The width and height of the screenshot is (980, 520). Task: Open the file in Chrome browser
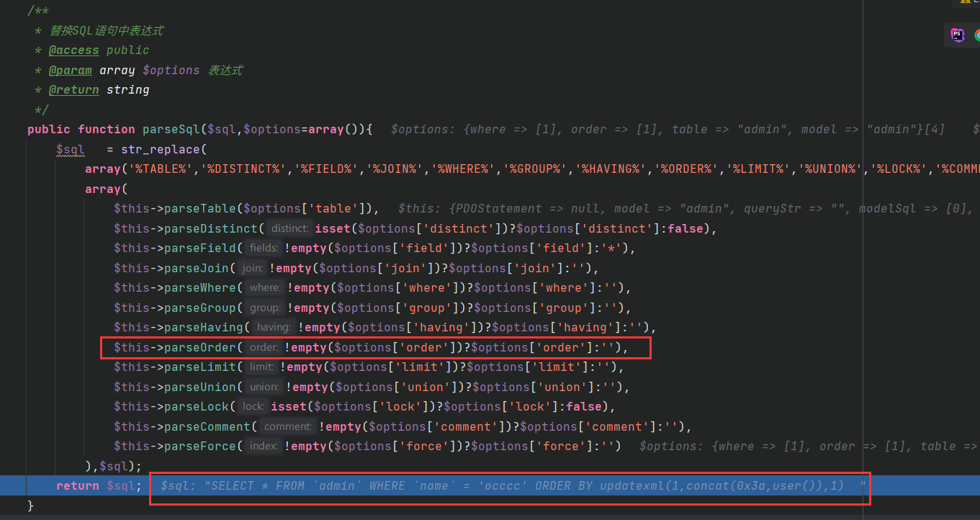click(977, 35)
